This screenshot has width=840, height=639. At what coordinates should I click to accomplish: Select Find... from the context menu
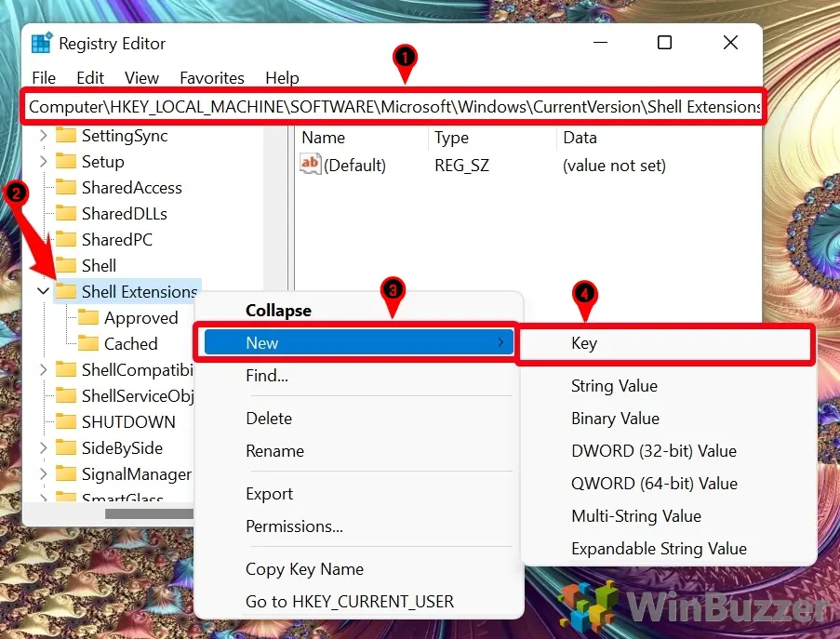point(267,376)
